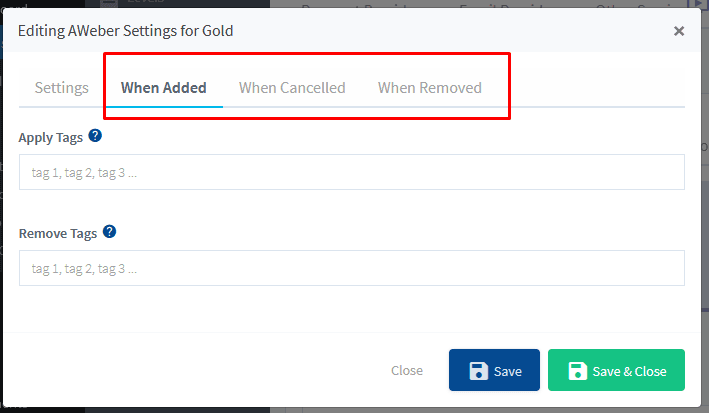Click the Apply Tags help icon
The height and width of the screenshot is (413, 709).
coord(95,136)
